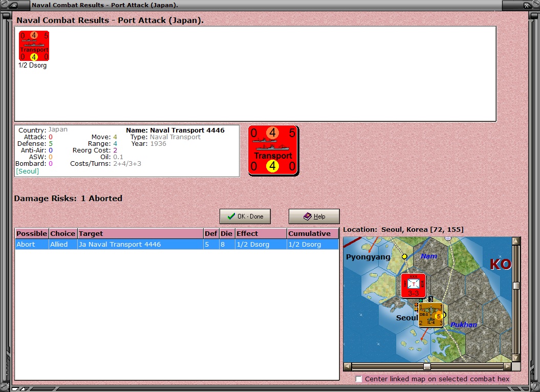Screen dimensions: 540x392
Task: Click the map's vertical scrollbar up arrow
Action: coord(516,241)
